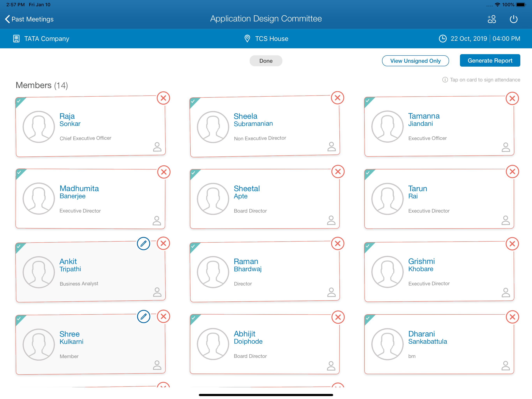Toggle signed checkmark on Madhumita Banerjee card
The width and height of the screenshot is (532, 399).
click(19, 173)
